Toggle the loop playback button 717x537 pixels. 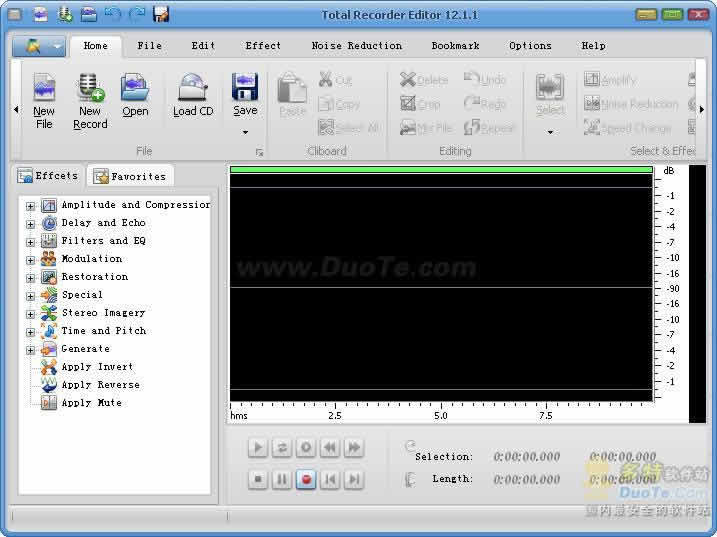(x=282, y=448)
